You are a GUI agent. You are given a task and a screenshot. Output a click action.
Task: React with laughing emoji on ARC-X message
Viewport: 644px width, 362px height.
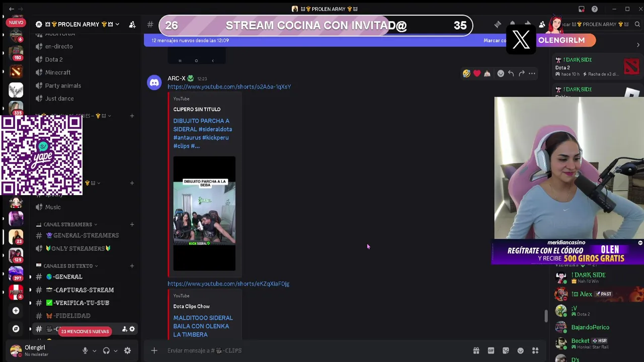[466, 73]
